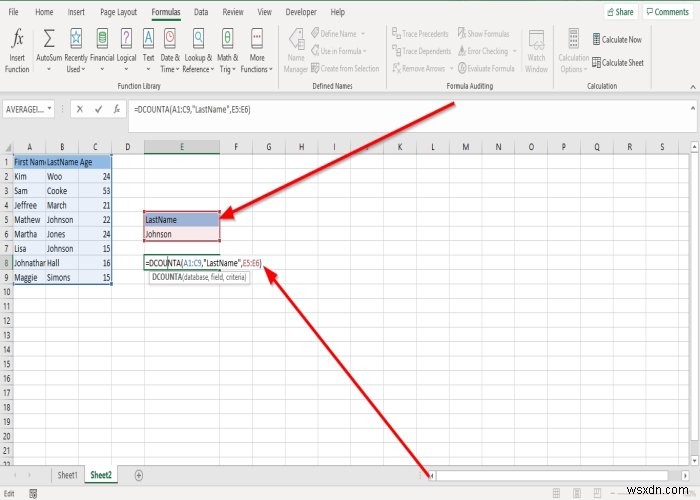Image resolution: width=700 pixels, height=500 pixels.
Task: Switch to the Developer tab
Action: tap(301, 12)
